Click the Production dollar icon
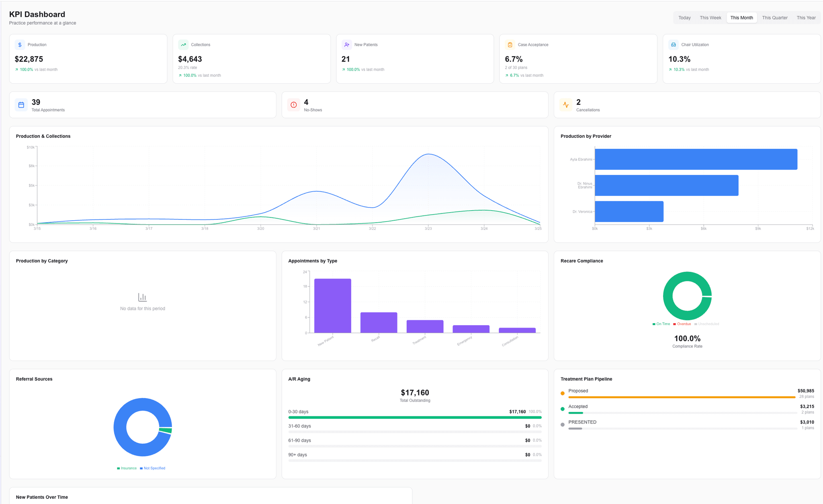This screenshot has width=823, height=504. coord(20,45)
